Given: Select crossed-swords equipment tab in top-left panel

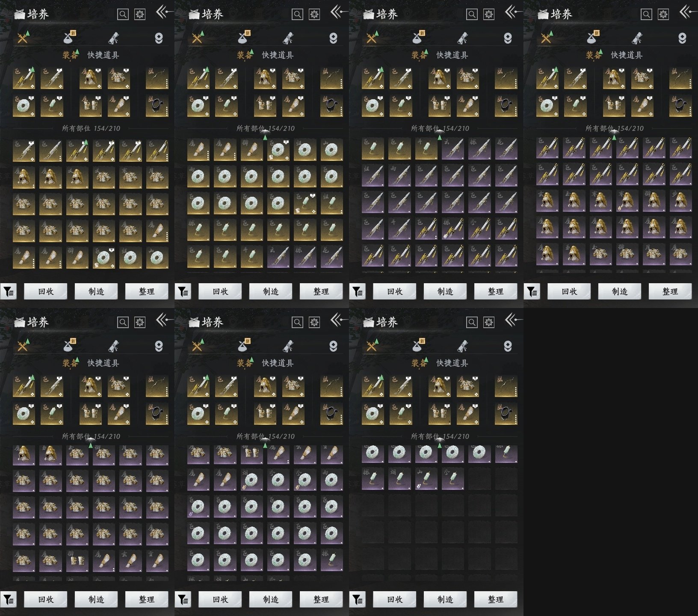Looking at the screenshot, I should pos(23,38).
